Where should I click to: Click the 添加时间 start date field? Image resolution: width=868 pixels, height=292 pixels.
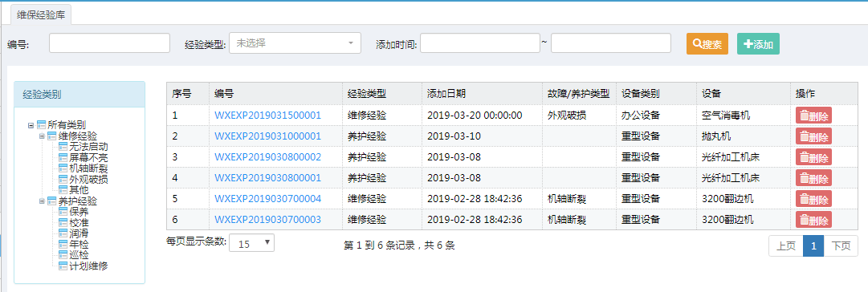click(x=479, y=43)
